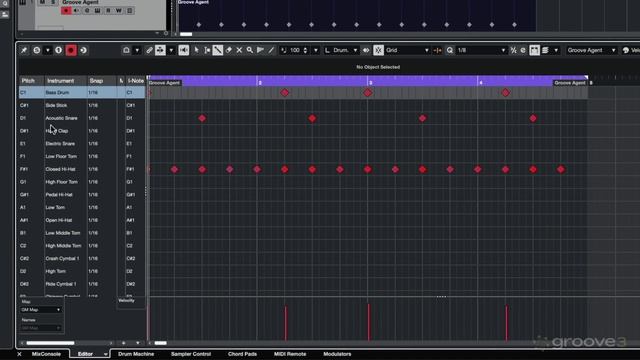Select the Side Stick row
640x360 pixels.
point(82,105)
